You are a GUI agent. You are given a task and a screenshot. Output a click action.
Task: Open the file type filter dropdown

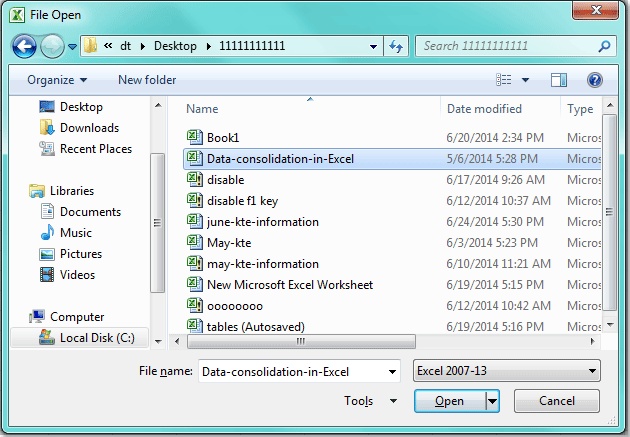506,371
